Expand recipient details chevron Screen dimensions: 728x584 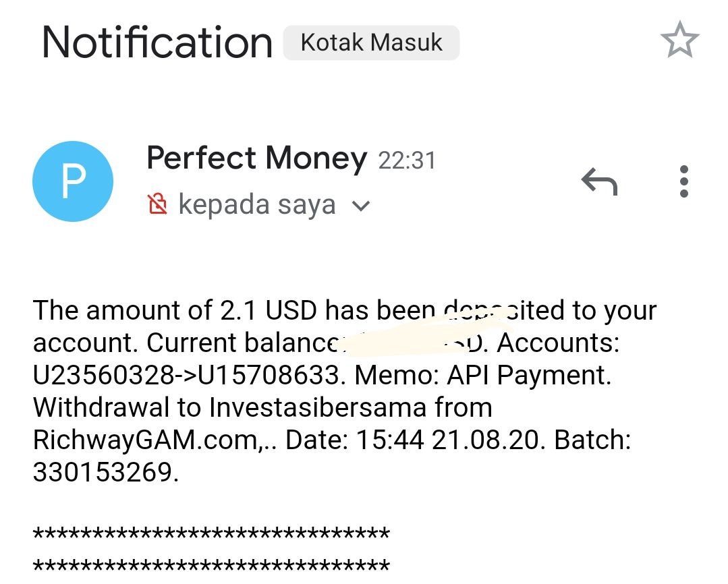(362, 206)
